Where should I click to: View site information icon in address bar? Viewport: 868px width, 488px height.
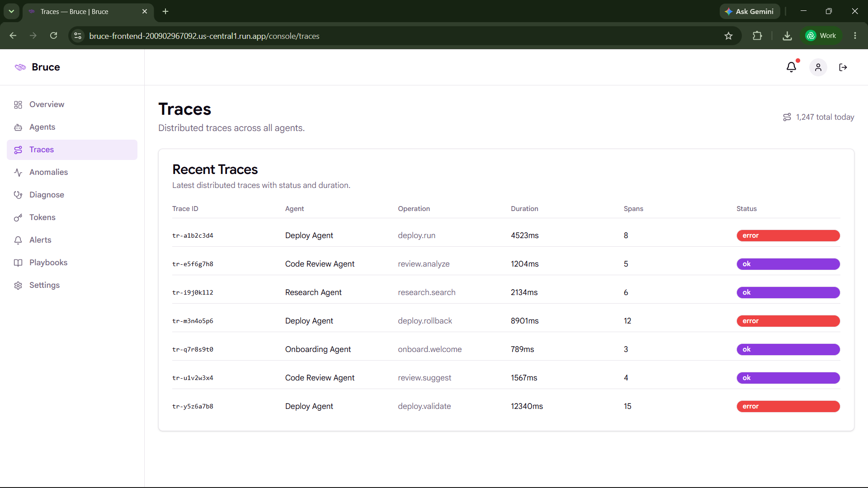point(78,36)
